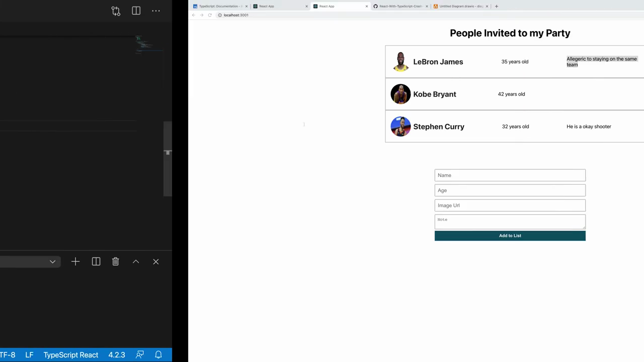The image size is (644, 362).
Task: Click Kobe Bryant avatar image
Action: [400, 94]
